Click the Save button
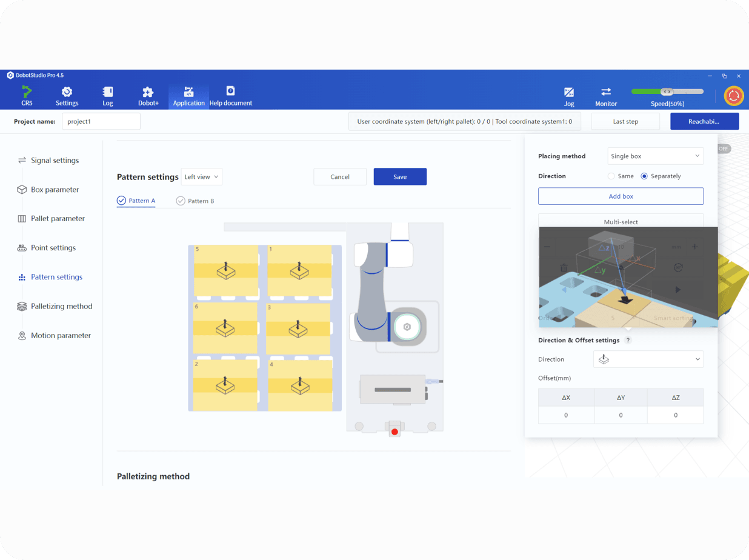The image size is (749, 560). [x=400, y=177]
